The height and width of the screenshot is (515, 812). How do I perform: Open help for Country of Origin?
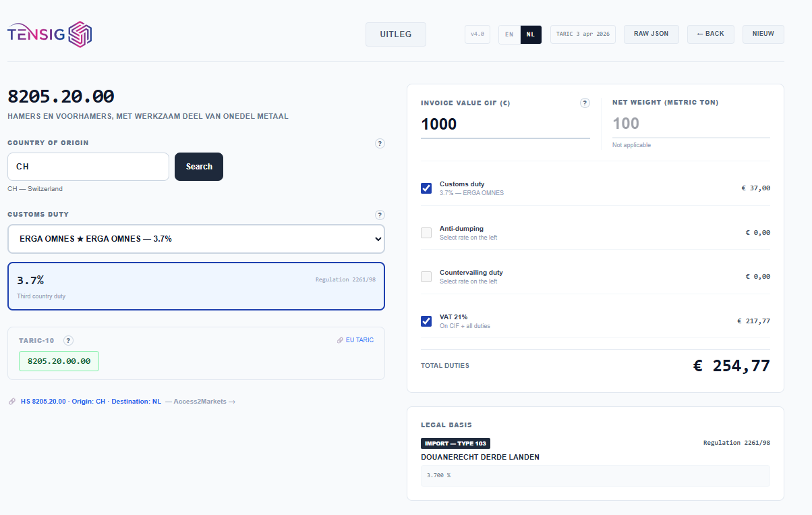pyautogui.click(x=380, y=143)
